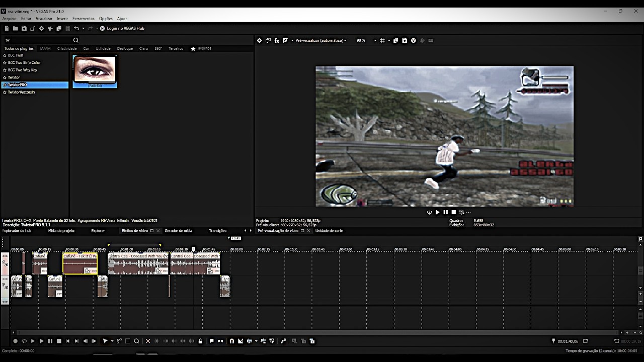Click the plug-in search magnifier icon
This screenshot has width=644, height=362.
76,40
